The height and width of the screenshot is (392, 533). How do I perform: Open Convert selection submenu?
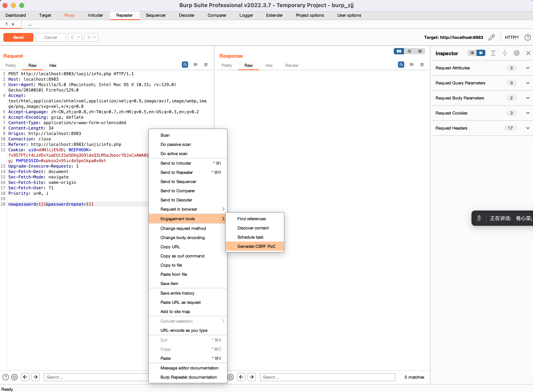pos(188,321)
